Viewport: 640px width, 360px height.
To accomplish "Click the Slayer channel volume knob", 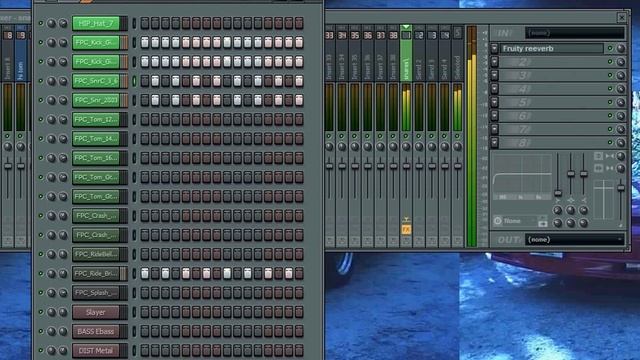I will pyautogui.click(x=63, y=312).
